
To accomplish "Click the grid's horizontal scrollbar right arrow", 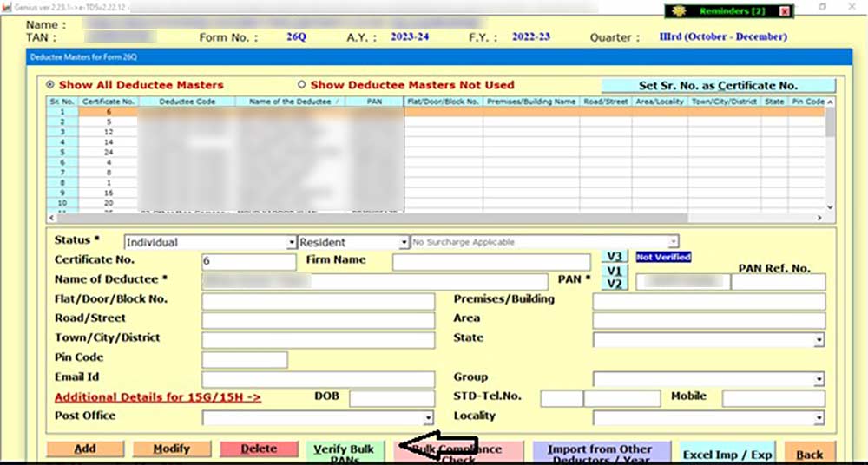I will (820, 218).
